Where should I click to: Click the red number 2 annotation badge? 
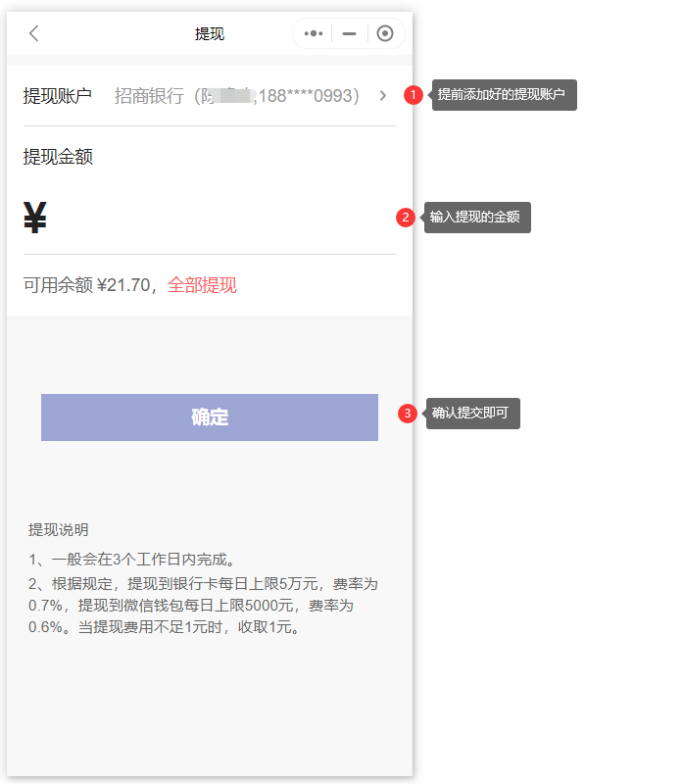[405, 218]
